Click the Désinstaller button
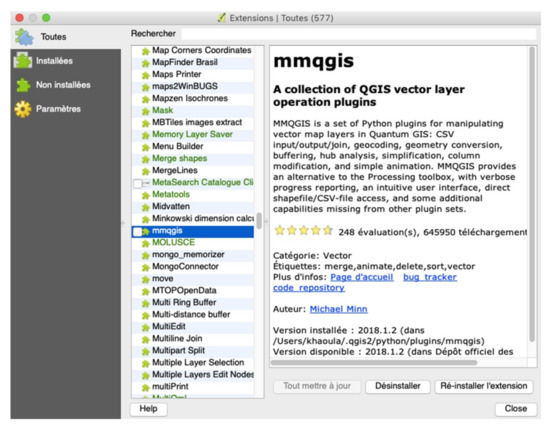This screenshot has width=550, height=426. 397,386
